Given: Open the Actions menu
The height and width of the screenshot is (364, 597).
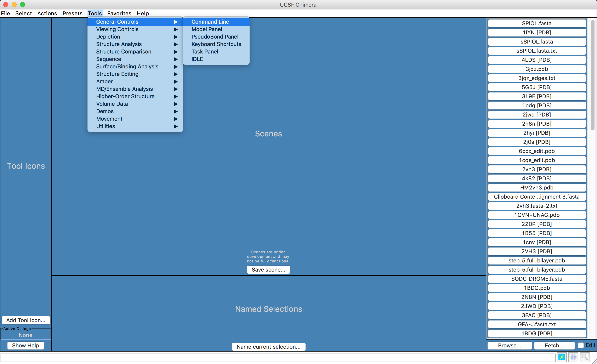Looking at the screenshot, I should (x=47, y=13).
